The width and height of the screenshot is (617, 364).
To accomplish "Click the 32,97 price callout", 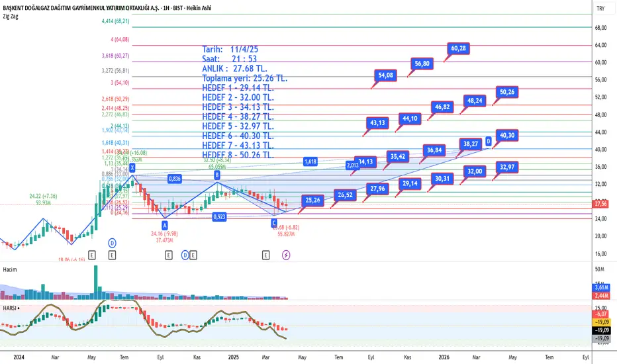I will pyautogui.click(x=507, y=167).
